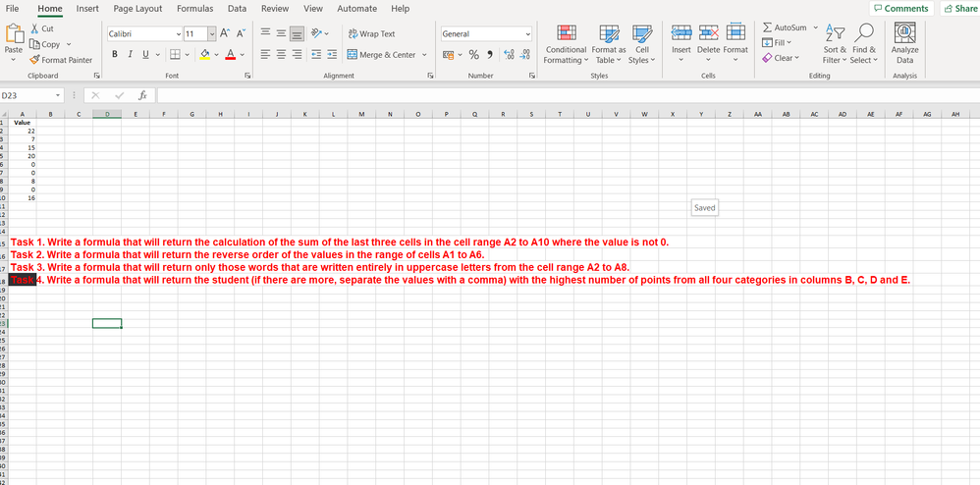Image resolution: width=980 pixels, height=485 pixels.
Task: Open the File tab
Action: [x=12, y=8]
